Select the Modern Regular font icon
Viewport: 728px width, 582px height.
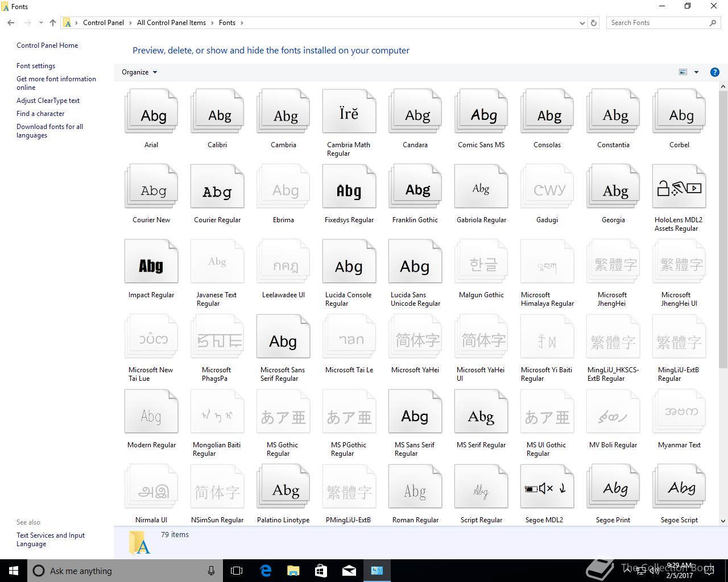151,411
